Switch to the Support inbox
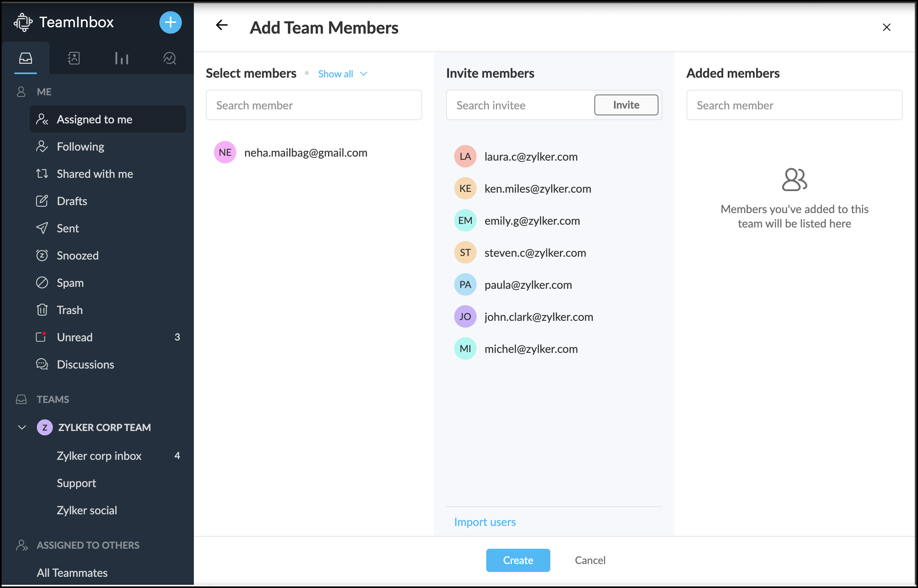The height and width of the screenshot is (588, 918). coord(76,483)
